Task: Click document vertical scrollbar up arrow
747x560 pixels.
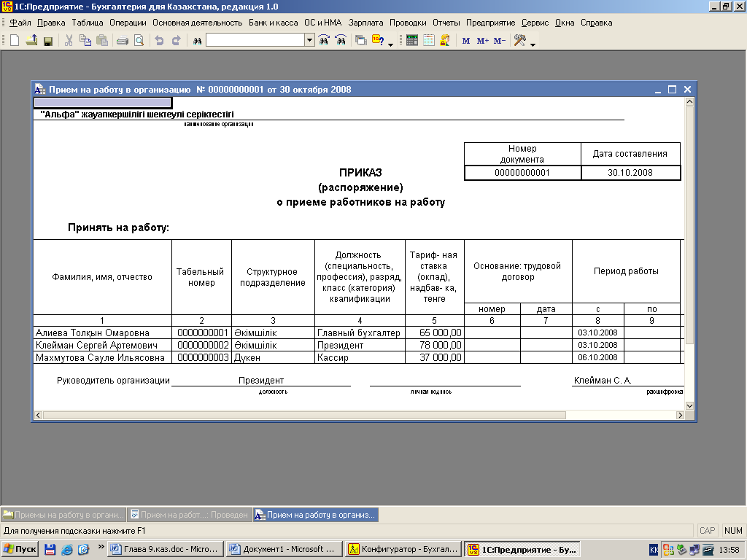Action: pyautogui.click(x=689, y=101)
